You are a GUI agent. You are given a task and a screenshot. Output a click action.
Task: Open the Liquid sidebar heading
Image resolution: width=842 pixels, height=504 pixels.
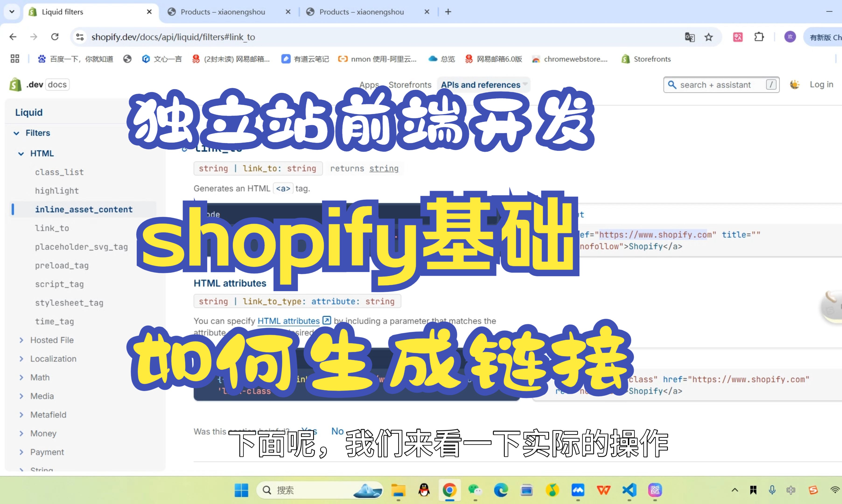pyautogui.click(x=29, y=112)
